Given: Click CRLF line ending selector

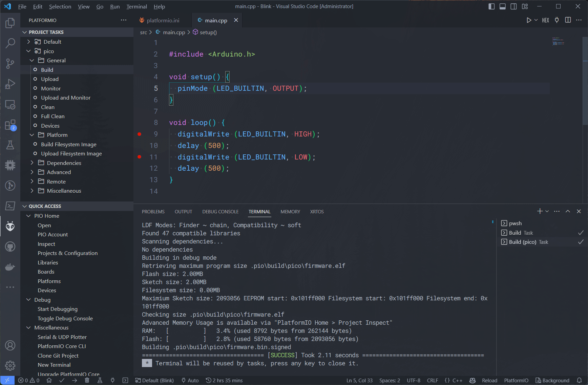Looking at the screenshot, I should 433,380.
